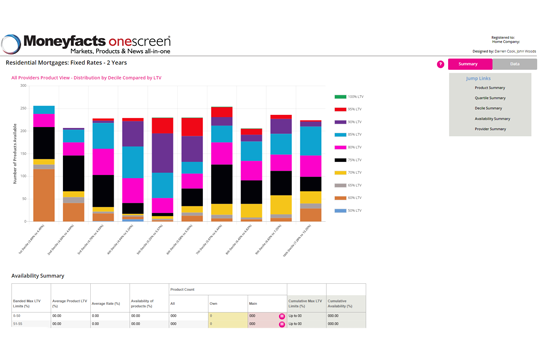Click the Availability Summary section heading
Screen dimensions: 538x360
(38, 276)
